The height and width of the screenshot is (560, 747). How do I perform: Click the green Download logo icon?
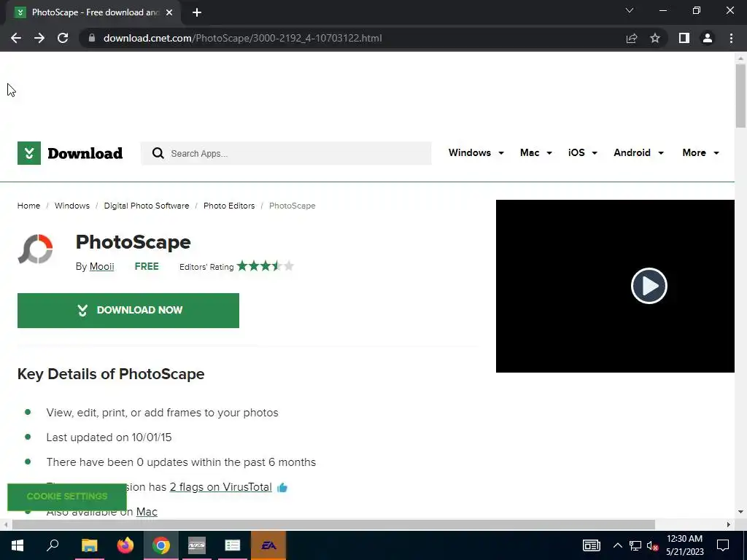[29, 153]
